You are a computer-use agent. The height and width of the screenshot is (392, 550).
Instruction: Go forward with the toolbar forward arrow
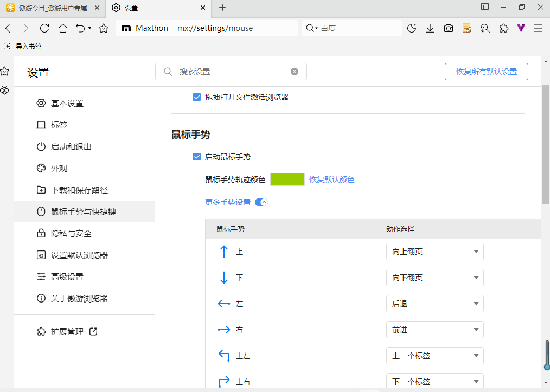point(25,28)
